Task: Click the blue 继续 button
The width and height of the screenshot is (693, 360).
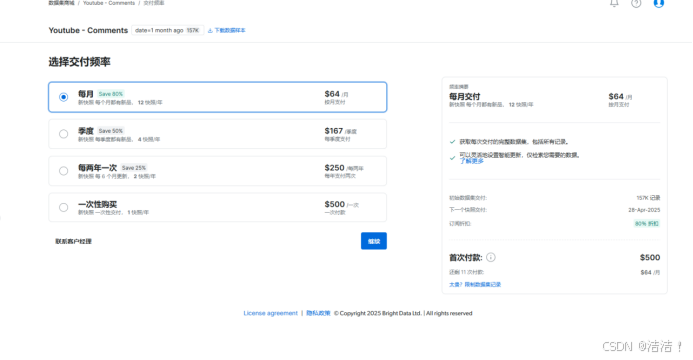Action: click(374, 241)
